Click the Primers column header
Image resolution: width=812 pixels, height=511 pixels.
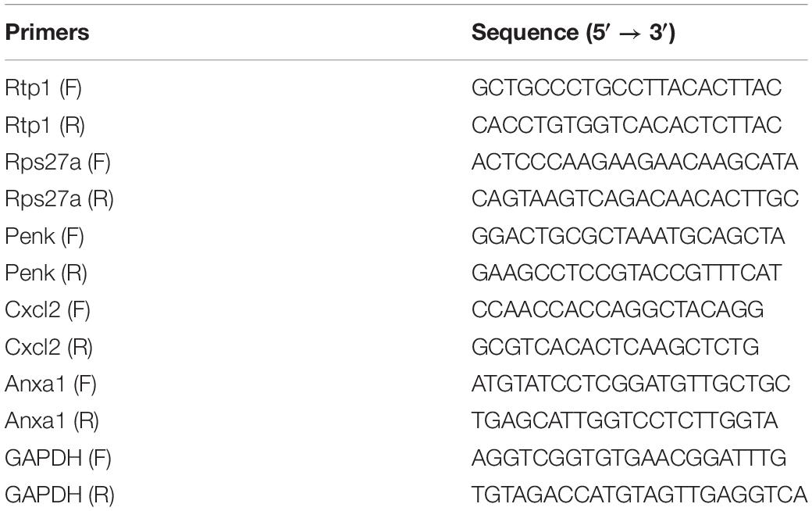(x=47, y=33)
